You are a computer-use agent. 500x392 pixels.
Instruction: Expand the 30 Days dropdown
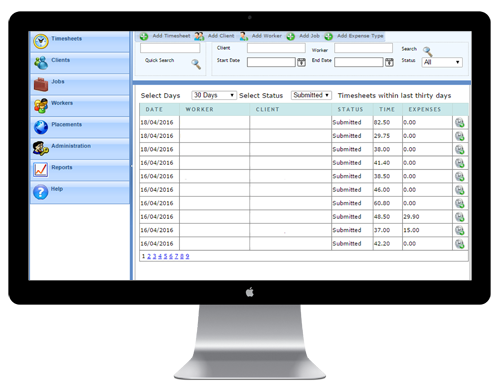pyautogui.click(x=214, y=95)
